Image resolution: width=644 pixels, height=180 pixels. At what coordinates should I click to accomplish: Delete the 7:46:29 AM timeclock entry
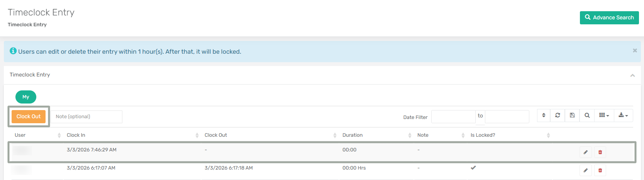pos(600,152)
